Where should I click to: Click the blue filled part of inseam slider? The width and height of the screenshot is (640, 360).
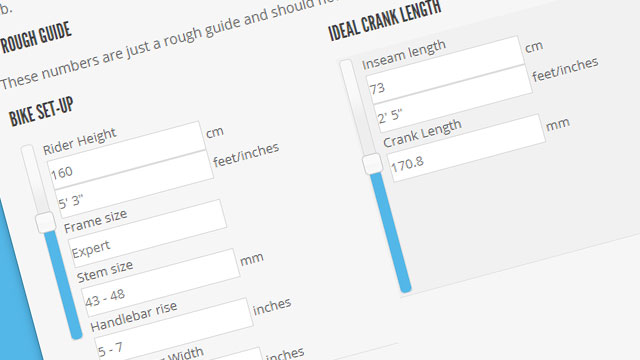pyautogui.click(x=392, y=233)
